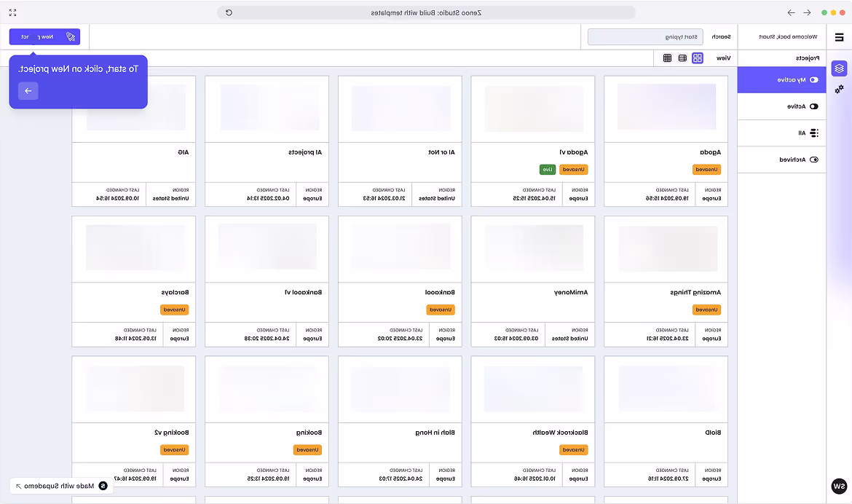Open settings via the gears icon in sidebar

coord(839,89)
